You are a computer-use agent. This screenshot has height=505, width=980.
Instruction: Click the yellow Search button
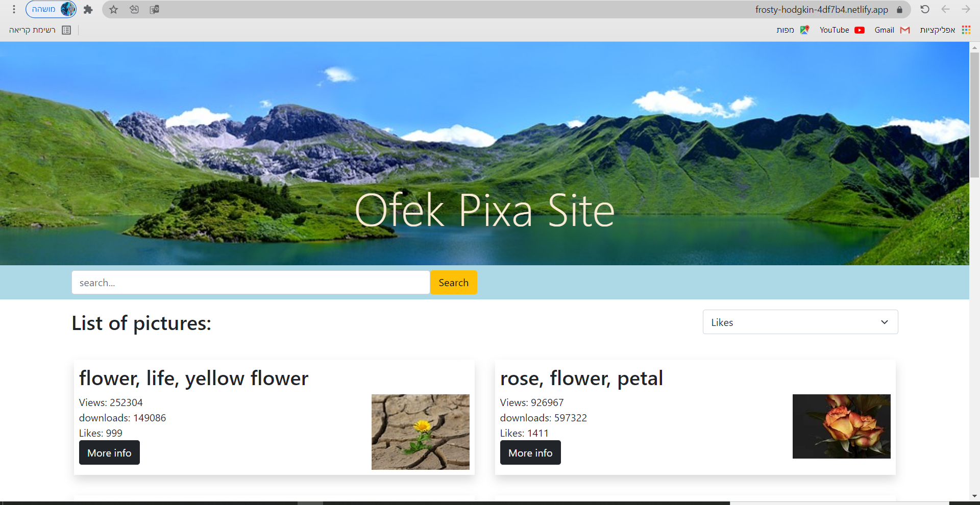pyautogui.click(x=453, y=282)
